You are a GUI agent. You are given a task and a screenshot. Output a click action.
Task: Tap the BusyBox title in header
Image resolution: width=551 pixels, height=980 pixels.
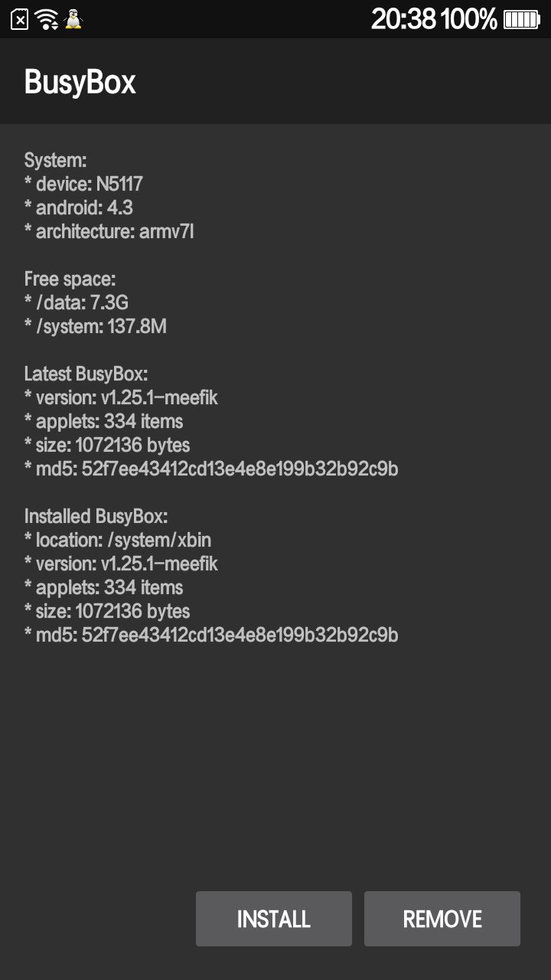(80, 82)
